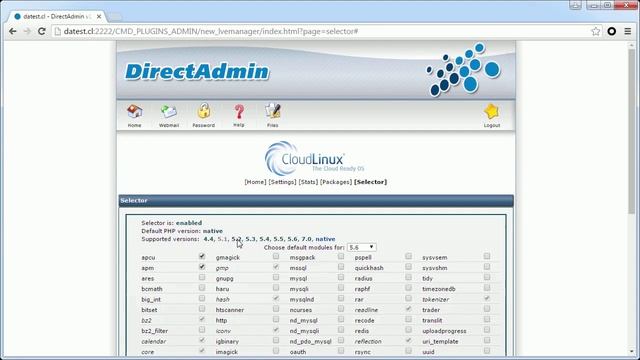Open the [Selector] menu link
Image resolution: width=640 pixels, height=360 pixels.
pyautogui.click(x=371, y=182)
